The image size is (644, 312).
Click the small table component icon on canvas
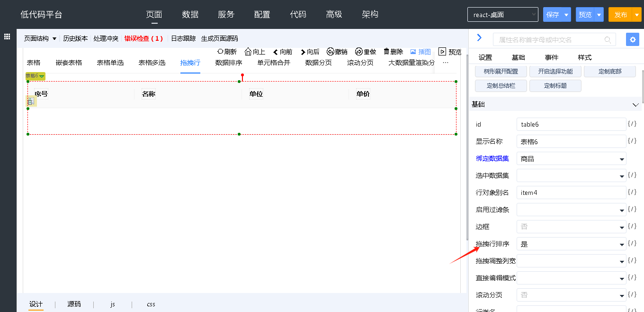tap(31, 101)
